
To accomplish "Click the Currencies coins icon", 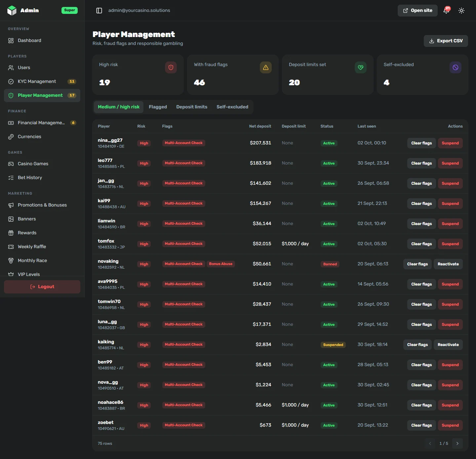I will (x=11, y=137).
